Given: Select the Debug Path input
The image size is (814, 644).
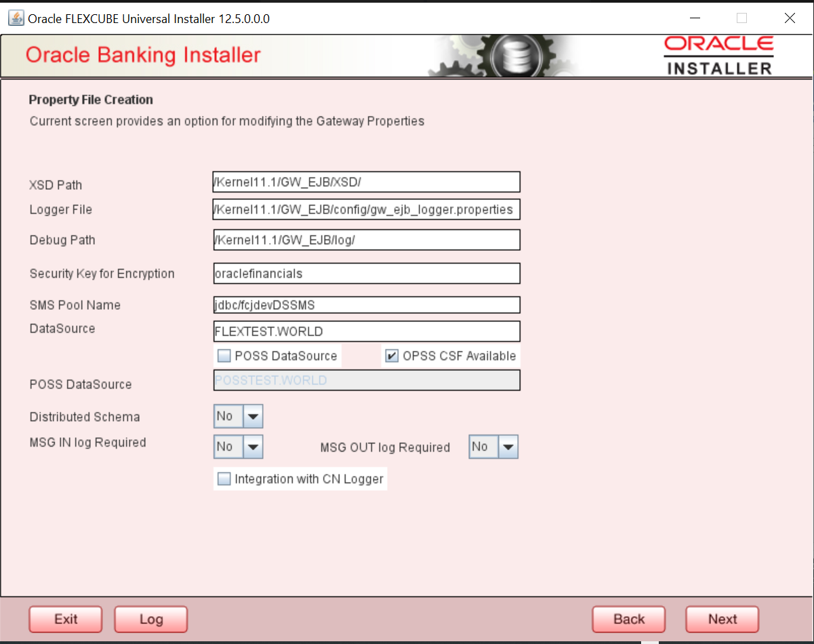Looking at the screenshot, I should [x=367, y=240].
